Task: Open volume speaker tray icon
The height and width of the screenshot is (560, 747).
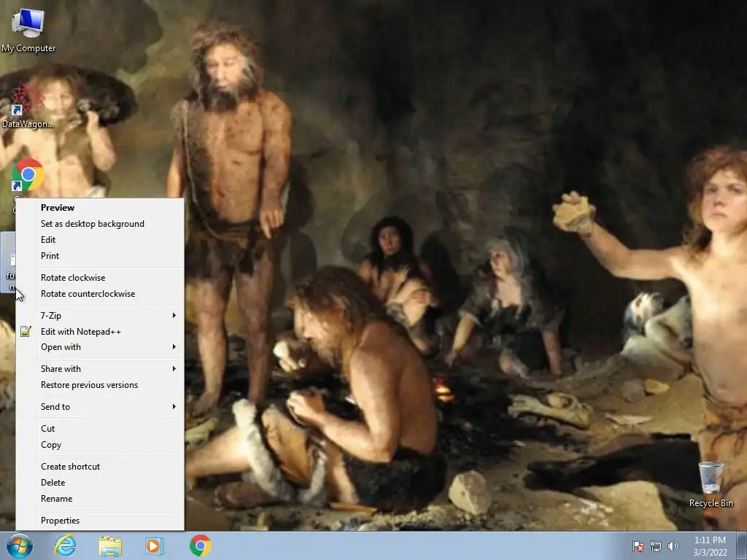Action: click(x=673, y=546)
